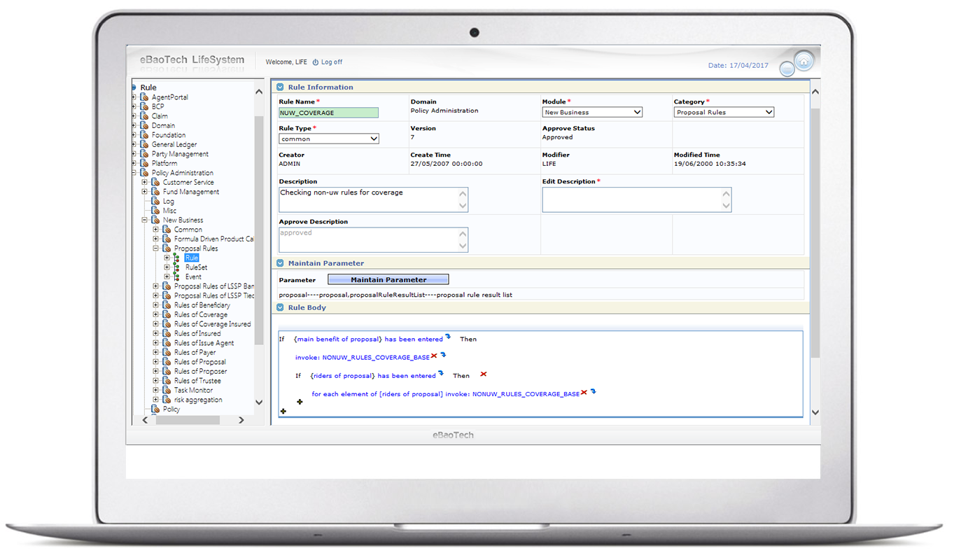Click the Task Monitor folder icon
The width and height of the screenshot is (961, 560).
click(x=167, y=391)
